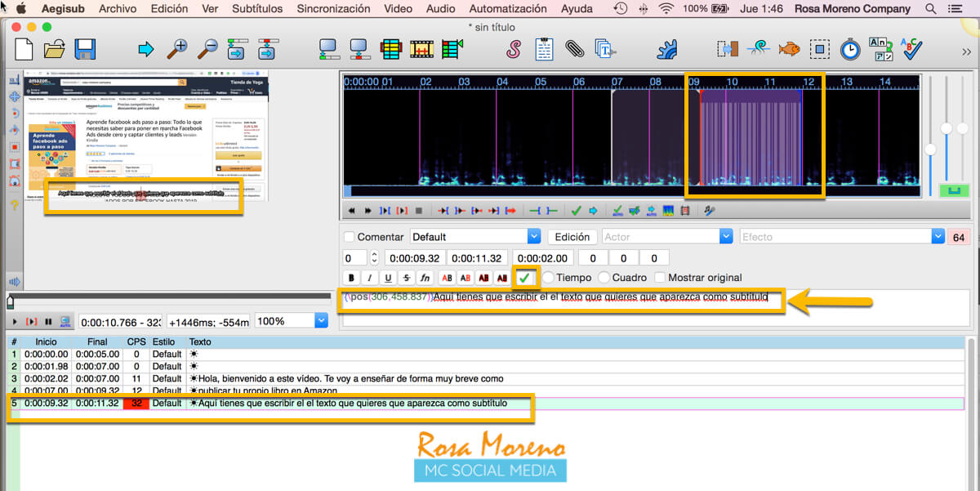Screen dimensions: 980x491
Task: Open a subtitles file via folder icon
Action: (55, 49)
